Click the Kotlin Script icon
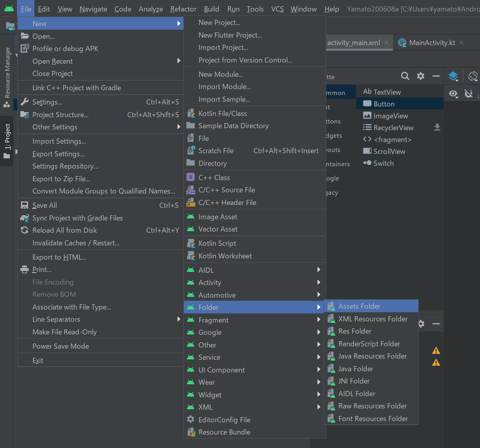 pos(191,243)
